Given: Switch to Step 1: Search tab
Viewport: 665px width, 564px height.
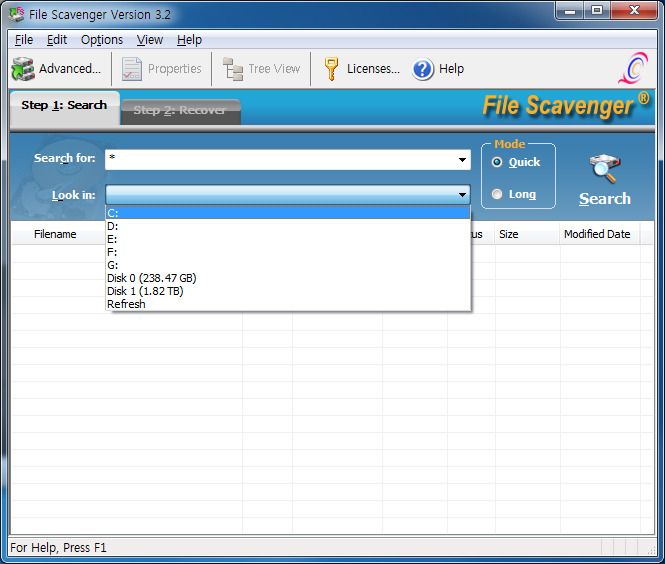Looking at the screenshot, I should (64, 108).
